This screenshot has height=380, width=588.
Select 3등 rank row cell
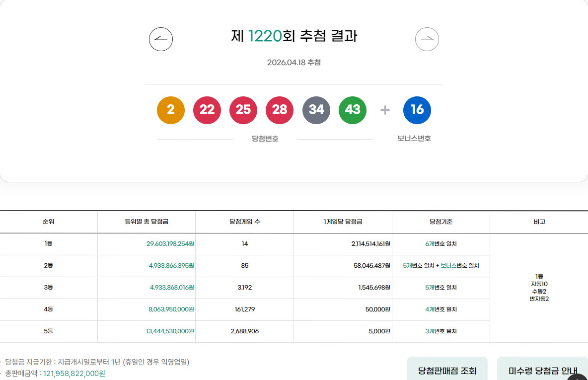pyautogui.click(x=48, y=287)
